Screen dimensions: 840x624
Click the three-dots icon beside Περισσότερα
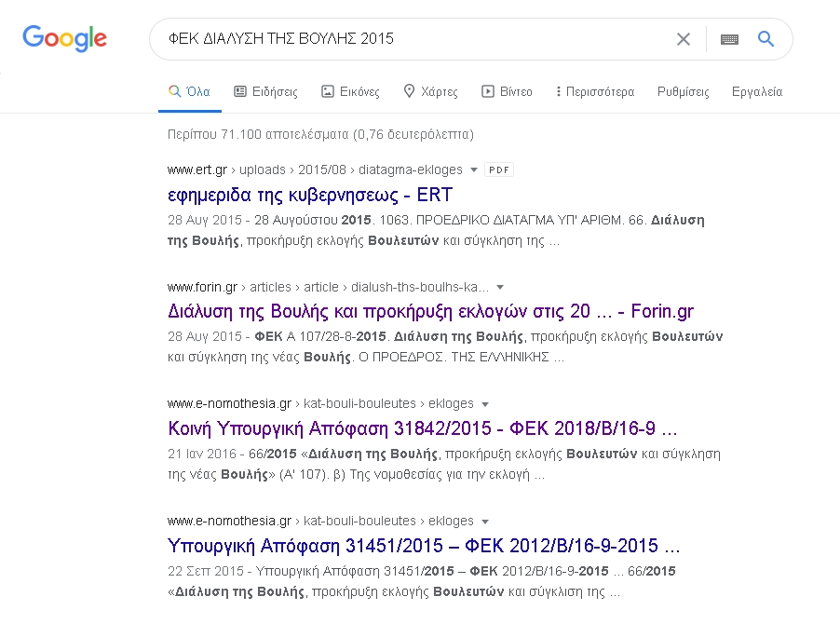click(559, 91)
